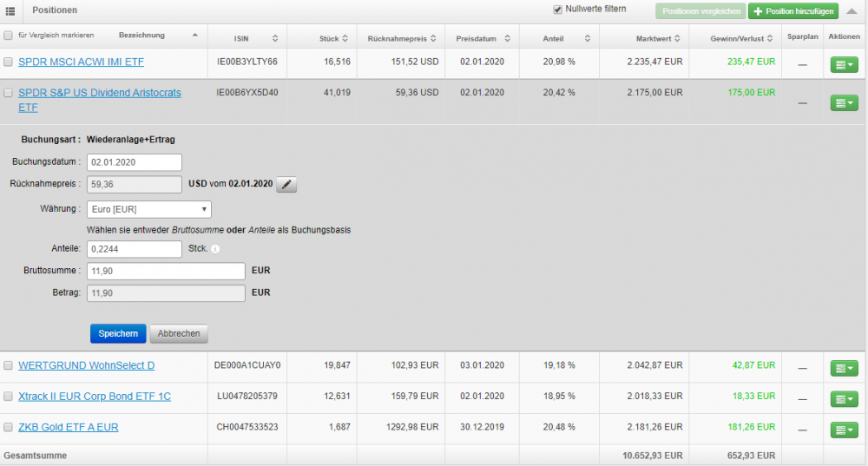868x466 pixels.
Task: Open the ZKB Gold ETF A EUR link
Action: click(68, 427)
